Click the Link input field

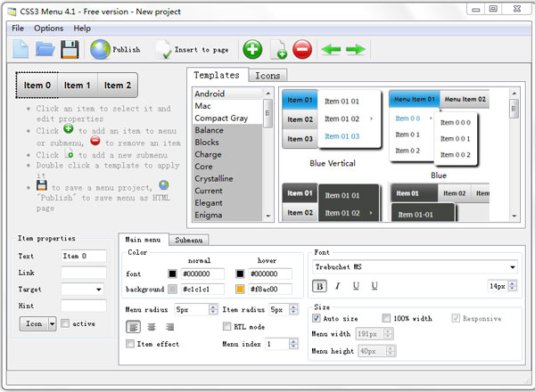pyautogui.click(x=84, y=273)
